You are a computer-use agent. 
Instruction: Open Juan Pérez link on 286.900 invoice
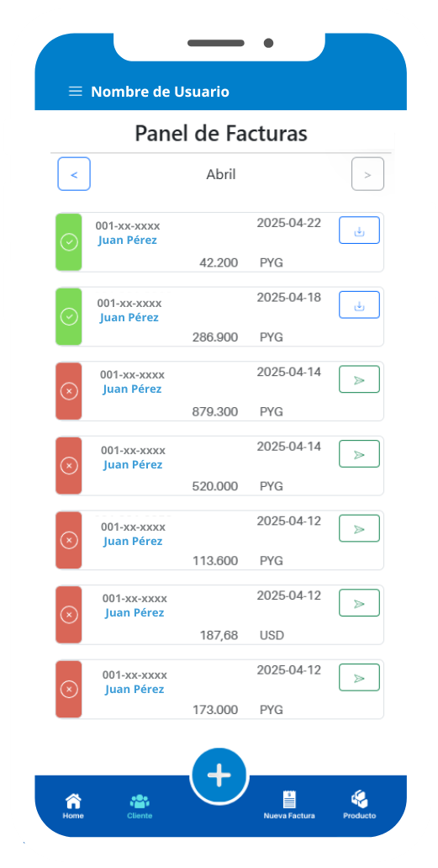pyautogui.click(x=129, y=318)
